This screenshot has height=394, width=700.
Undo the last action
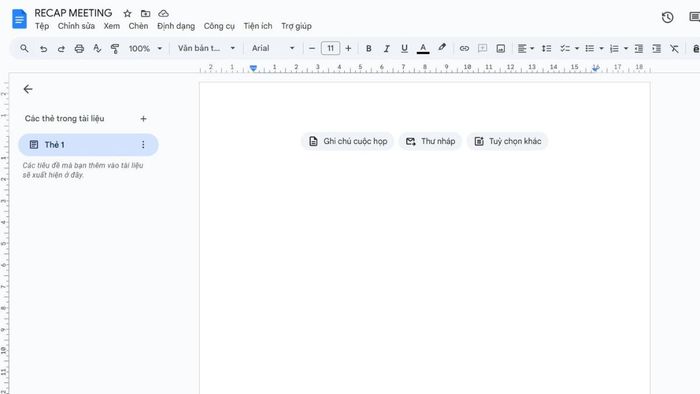(43, 49)
